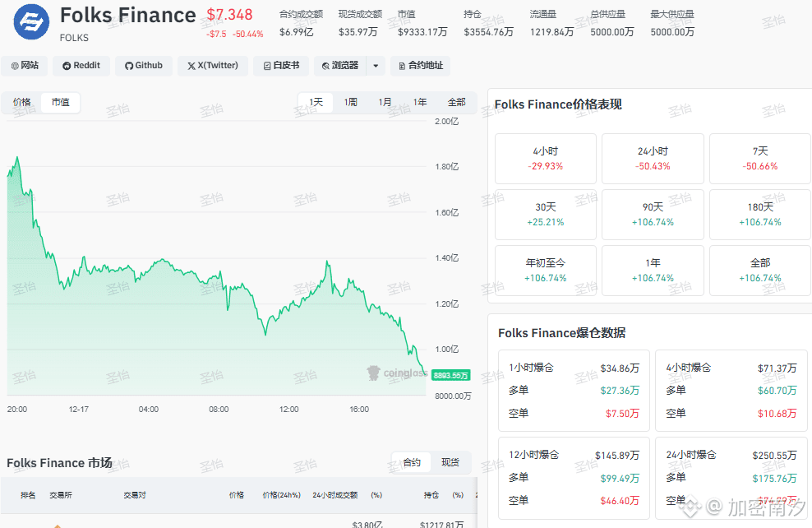
Task: Open the 网站 website link
Action: [24, 66]
